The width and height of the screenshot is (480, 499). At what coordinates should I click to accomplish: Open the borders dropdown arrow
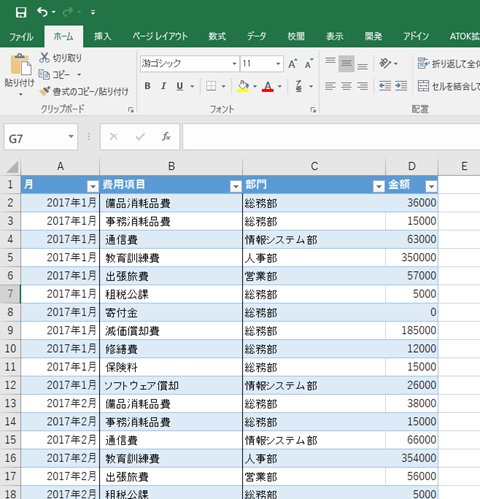tap(224, 86)
